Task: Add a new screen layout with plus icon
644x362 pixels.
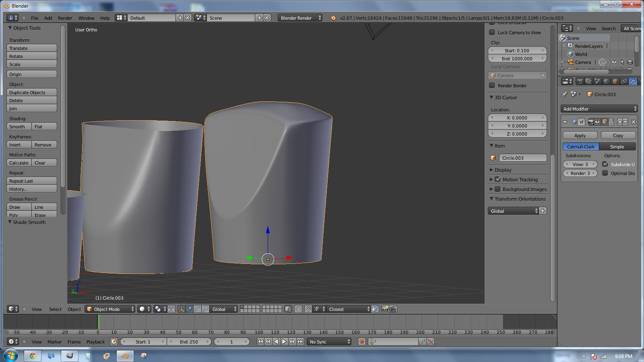Action: [180, 18]
